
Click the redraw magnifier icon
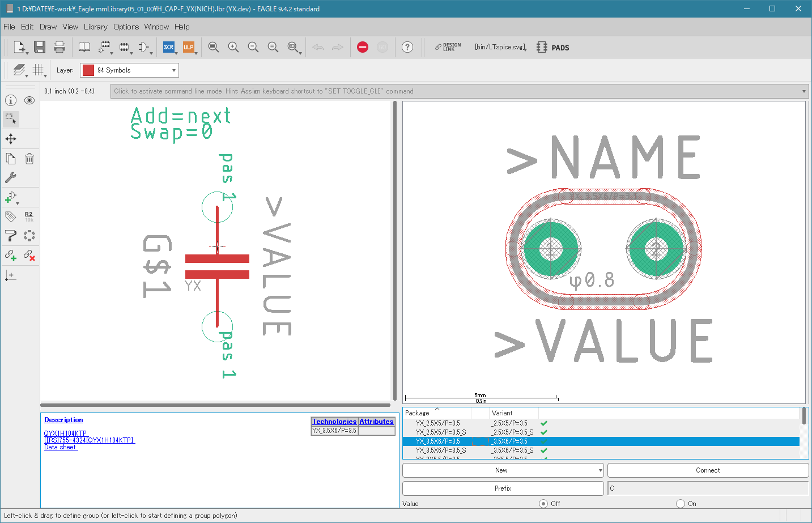[273, 47]
